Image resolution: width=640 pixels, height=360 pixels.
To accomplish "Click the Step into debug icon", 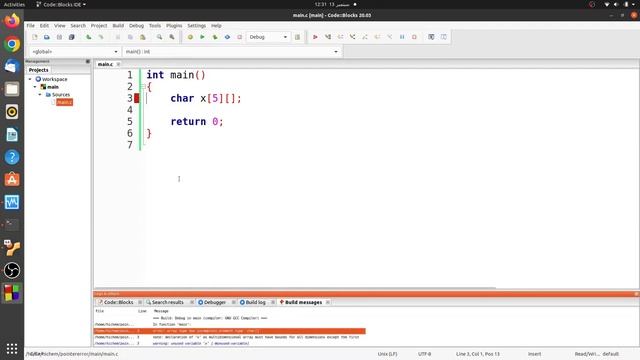I will click(x=352, y=37).
